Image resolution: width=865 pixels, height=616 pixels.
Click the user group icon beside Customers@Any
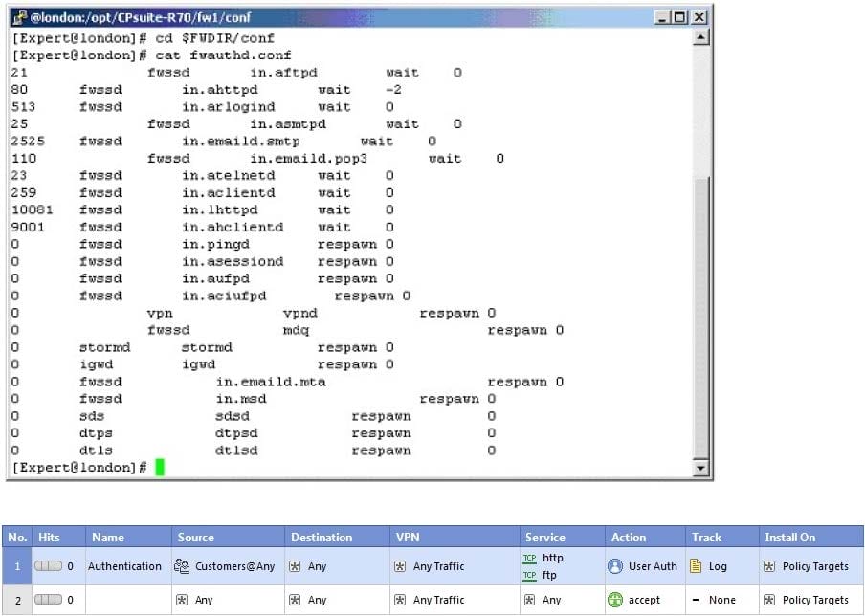point(182,566)
